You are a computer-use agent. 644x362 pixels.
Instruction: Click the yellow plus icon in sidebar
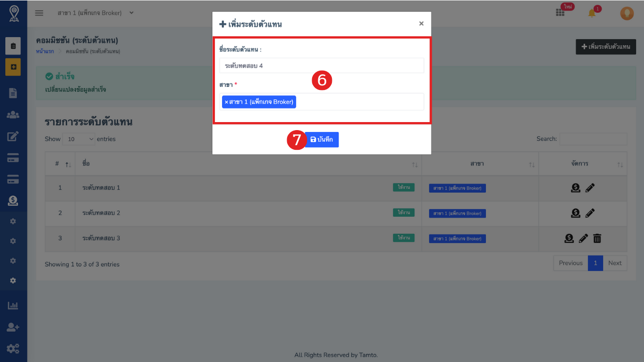pos(13,67)
